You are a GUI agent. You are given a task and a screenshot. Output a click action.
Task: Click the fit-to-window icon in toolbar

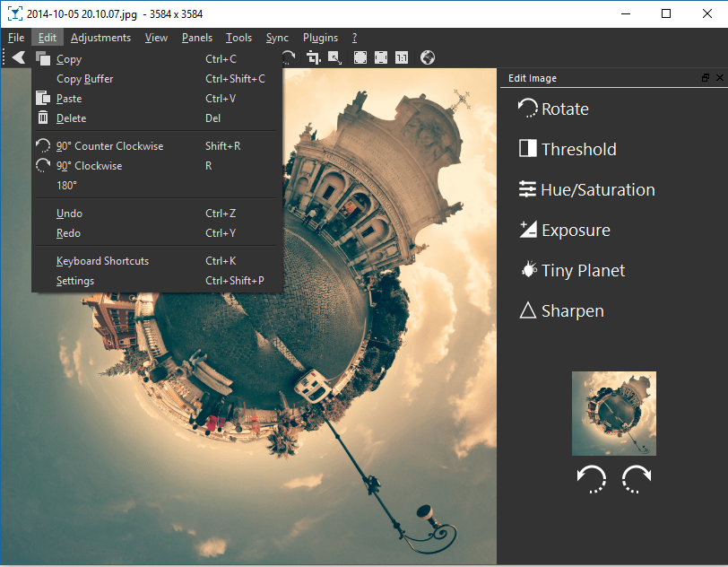pos(360,57)
